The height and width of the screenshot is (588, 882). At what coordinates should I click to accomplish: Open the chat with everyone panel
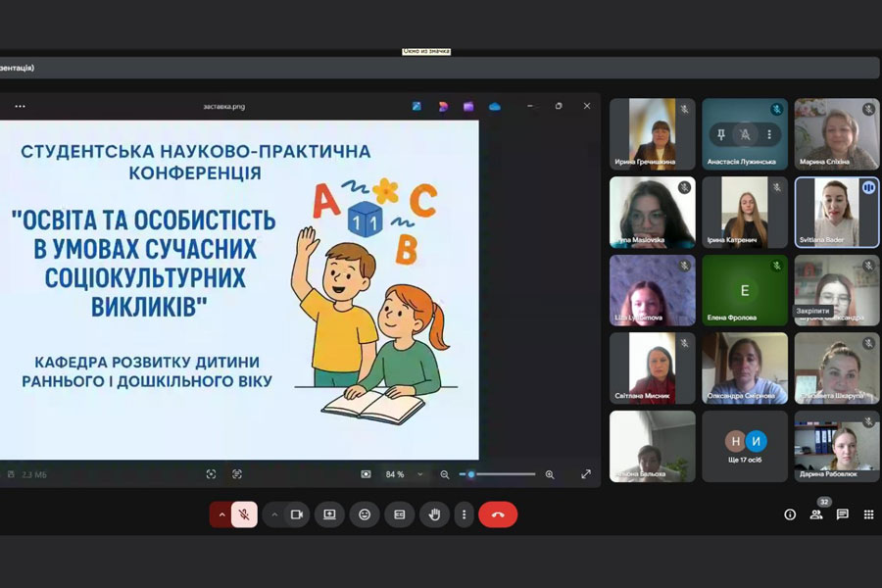point(842,514)
